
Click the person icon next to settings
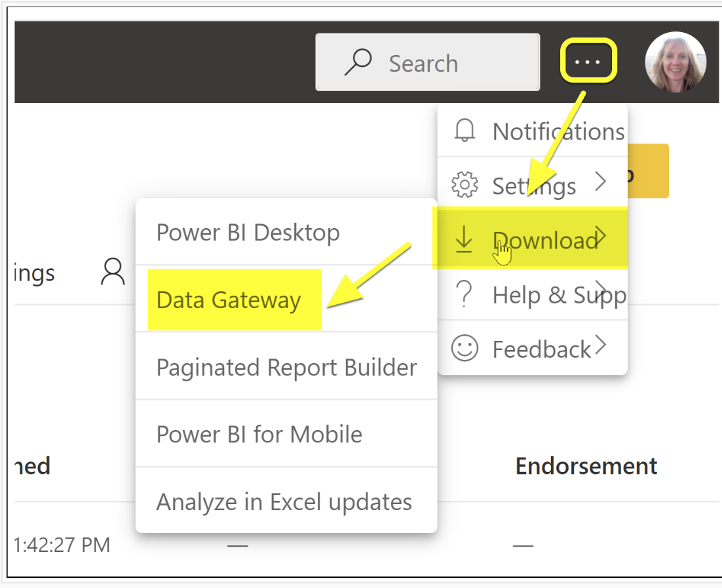coord(113,271)
